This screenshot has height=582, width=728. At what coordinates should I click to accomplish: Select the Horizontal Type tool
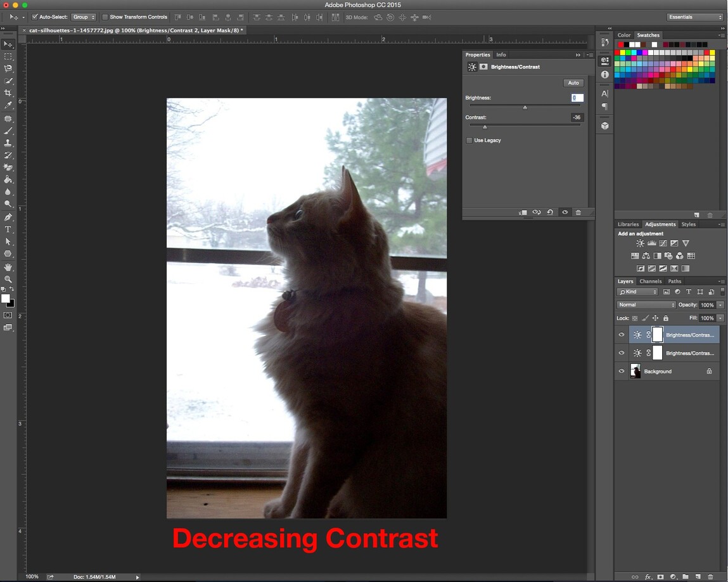pyautogui.click(x=8, y=229)
